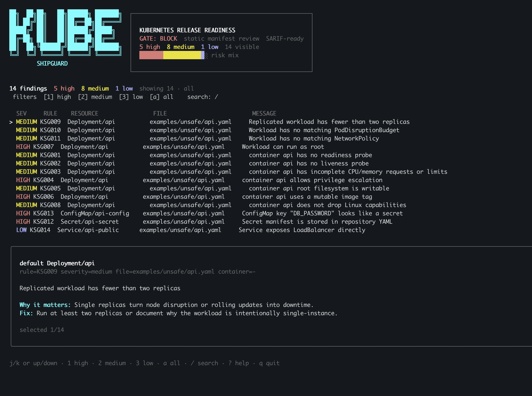532x396 pixels.
Task: Click the 'SARIF-ready' label
Action: click(x=285, y=39)
